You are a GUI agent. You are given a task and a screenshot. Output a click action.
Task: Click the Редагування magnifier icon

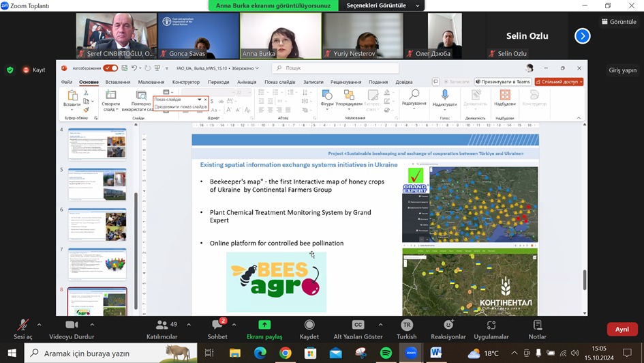click(x=414, y=94)
